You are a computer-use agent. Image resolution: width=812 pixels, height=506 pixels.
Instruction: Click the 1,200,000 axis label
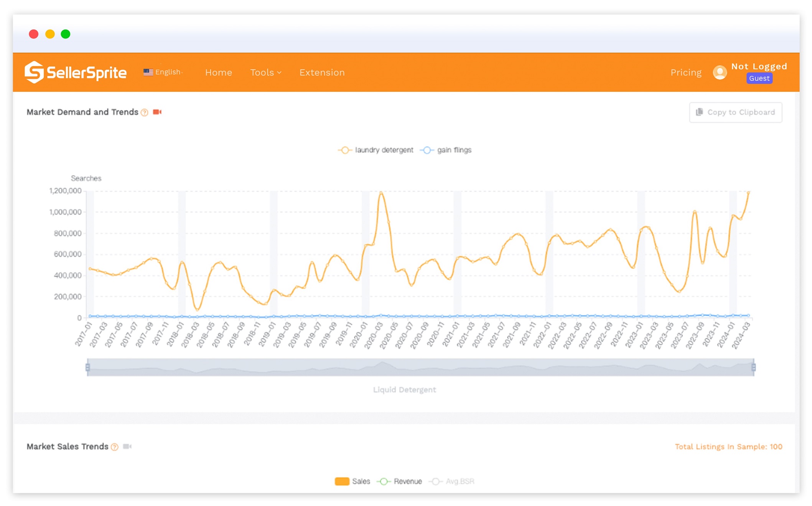(x=65, y=191)
